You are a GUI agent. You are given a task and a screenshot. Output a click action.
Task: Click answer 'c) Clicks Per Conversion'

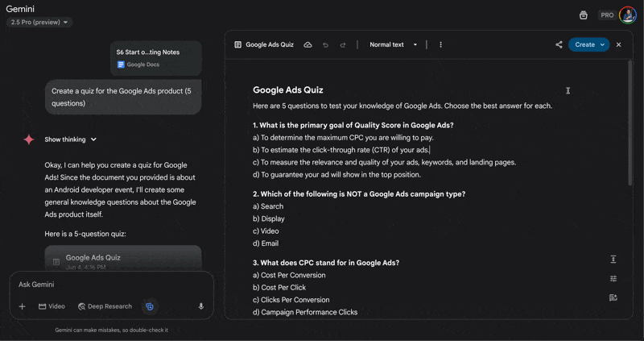point(291,300)
